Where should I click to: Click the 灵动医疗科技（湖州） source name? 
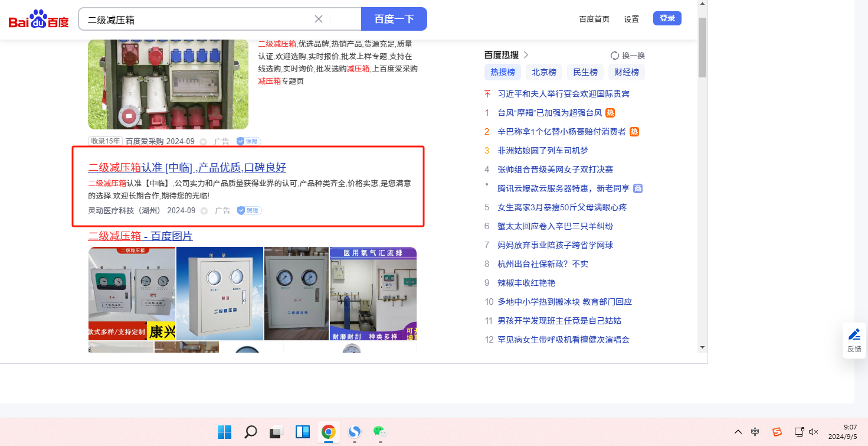point(125,210)
